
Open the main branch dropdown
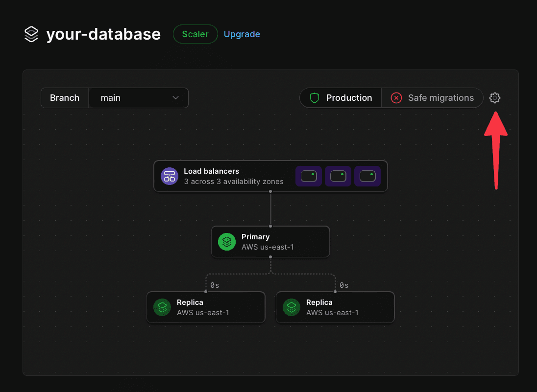[x=139, y=98]
